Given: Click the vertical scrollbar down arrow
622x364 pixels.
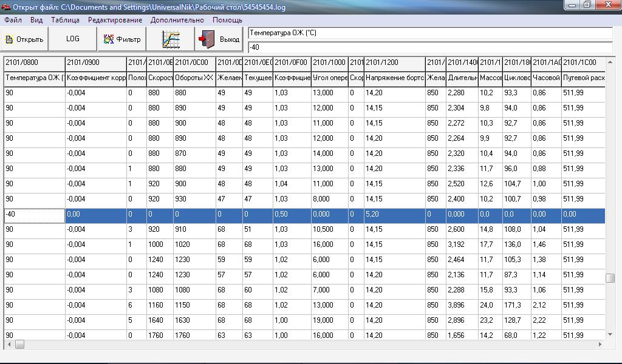Looking at the screenshot, I should point(610,335).
